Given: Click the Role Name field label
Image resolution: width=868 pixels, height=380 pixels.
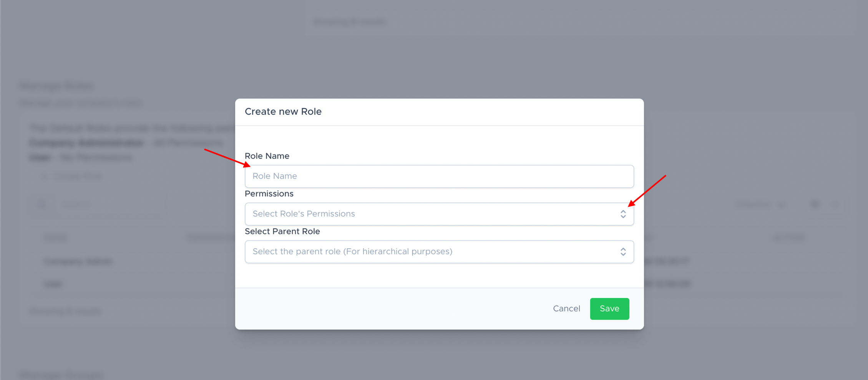Looking at the screenshot, I should [267, 156].
